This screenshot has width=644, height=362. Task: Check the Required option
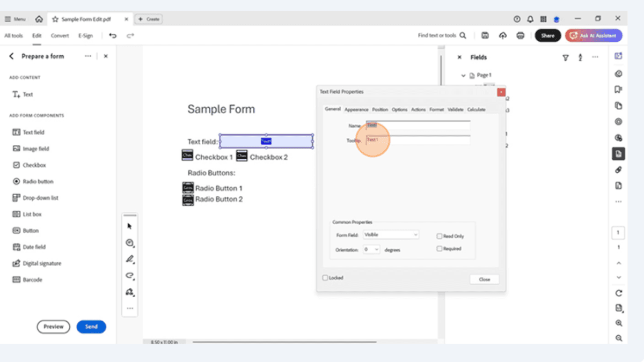point(438,248)
